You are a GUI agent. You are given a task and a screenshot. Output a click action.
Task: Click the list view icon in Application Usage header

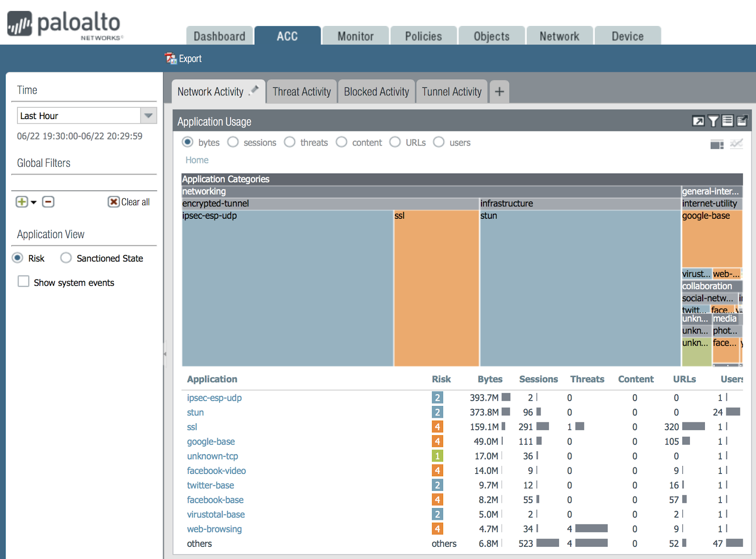728,121
